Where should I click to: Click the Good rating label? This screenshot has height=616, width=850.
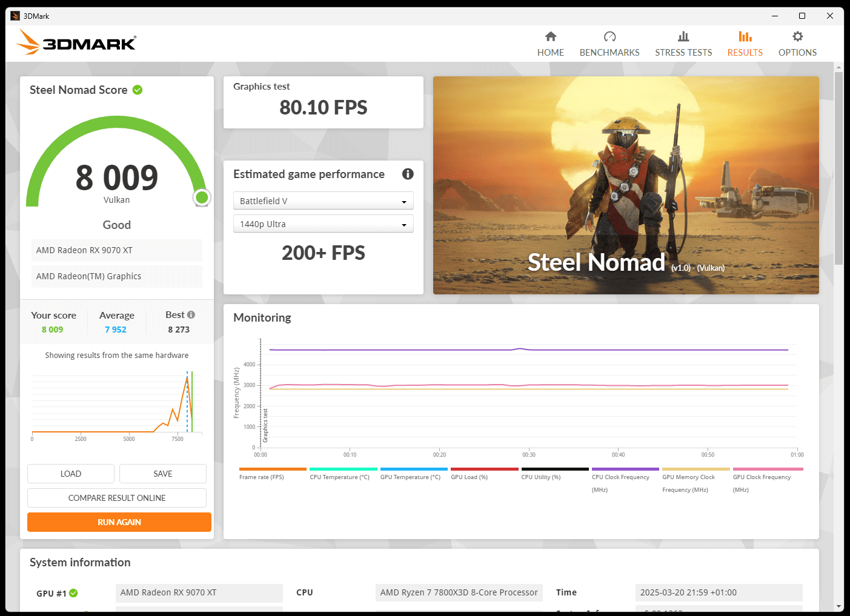click(x=117, y=225)
